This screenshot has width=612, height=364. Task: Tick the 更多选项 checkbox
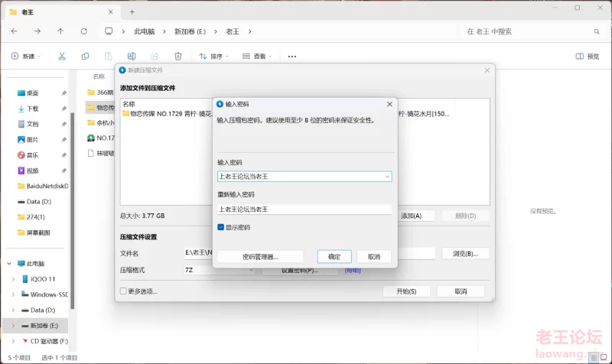coord(123,291)
